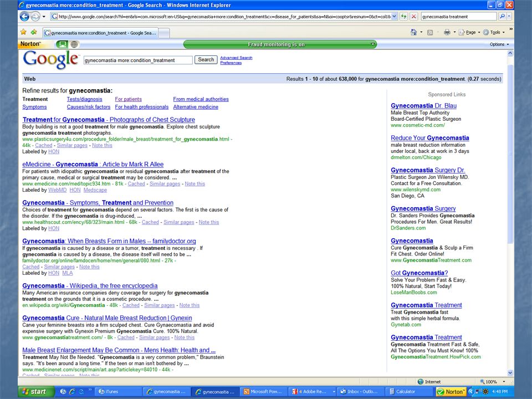Open a new blank tab
This screenshot has width=532, height=399.
(164, 33)
